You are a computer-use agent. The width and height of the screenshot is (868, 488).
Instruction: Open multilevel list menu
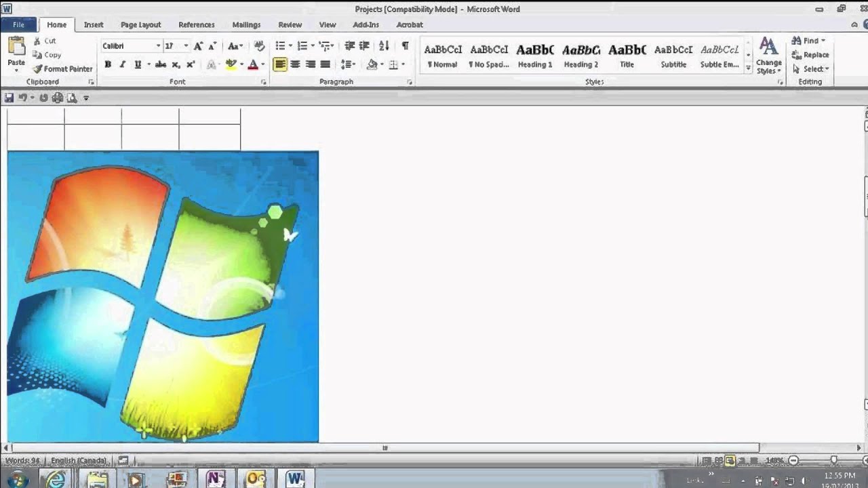click(x=326, y=46)
